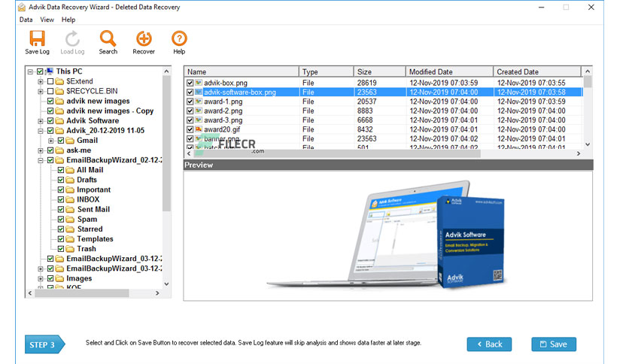Click the $Extend folder icon
This screenshot has height=364, width=629.
click(59, 81)
